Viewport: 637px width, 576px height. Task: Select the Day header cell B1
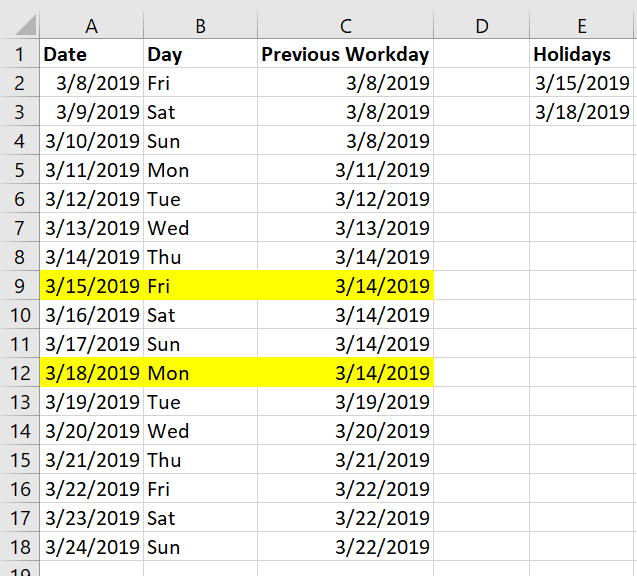(x=201, y=54)
